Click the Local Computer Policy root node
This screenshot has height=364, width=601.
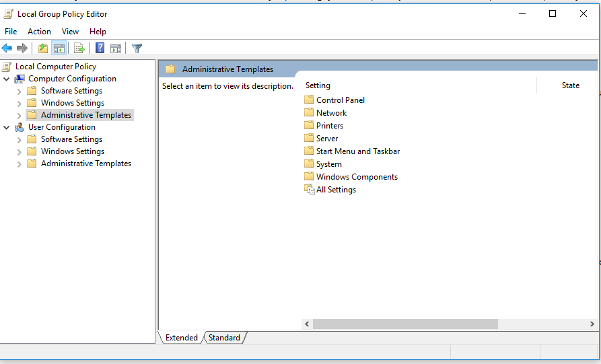pos(55,67)
